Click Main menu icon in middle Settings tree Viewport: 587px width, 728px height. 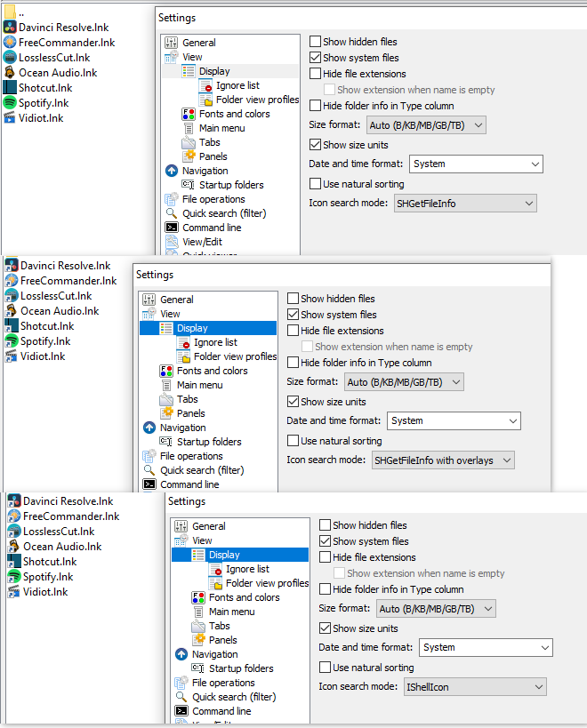pyautogui.click(x=166, y=385)
